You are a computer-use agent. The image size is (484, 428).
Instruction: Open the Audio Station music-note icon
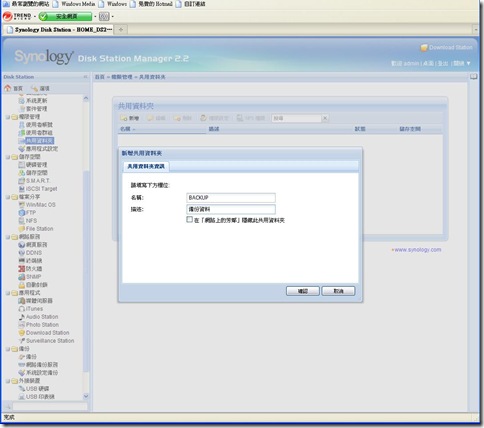[22, 317]
